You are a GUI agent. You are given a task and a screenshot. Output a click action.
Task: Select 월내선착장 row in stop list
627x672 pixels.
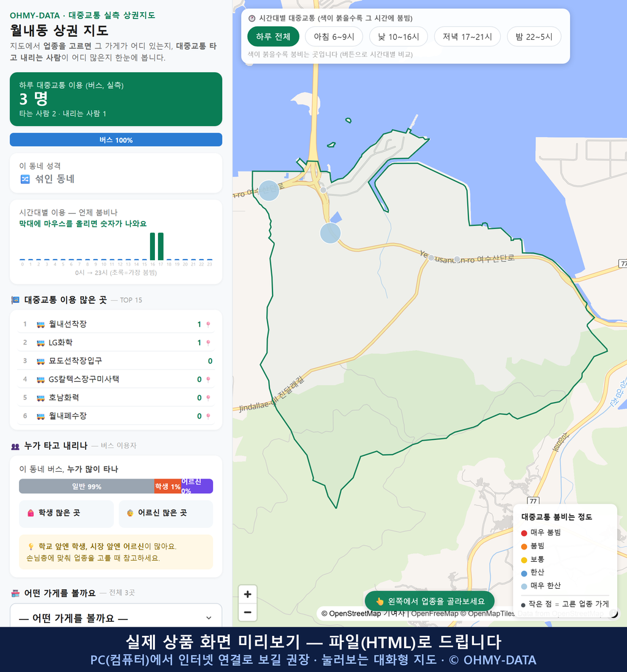116,324
